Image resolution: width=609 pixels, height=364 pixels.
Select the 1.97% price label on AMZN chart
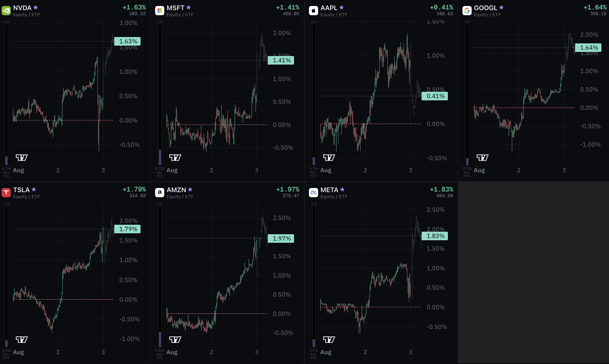point(281,239)
